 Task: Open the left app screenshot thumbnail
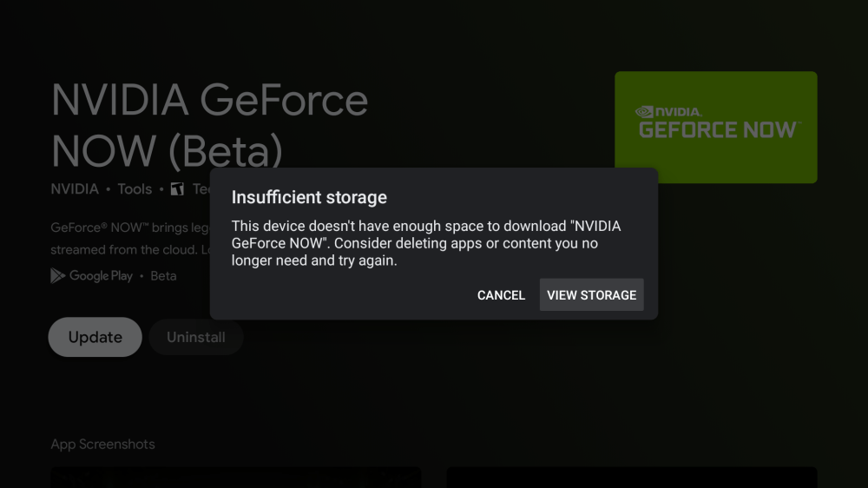235,478
